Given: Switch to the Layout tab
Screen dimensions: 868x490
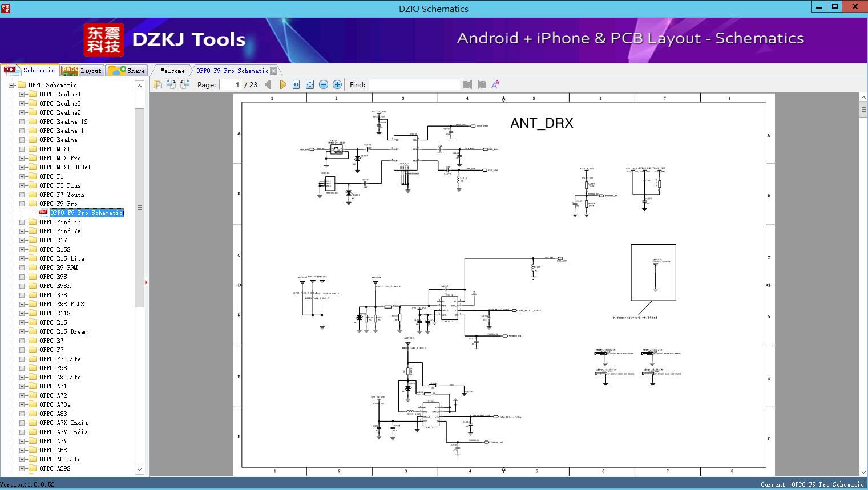Looking at the screenshot, I should [82, 70].
